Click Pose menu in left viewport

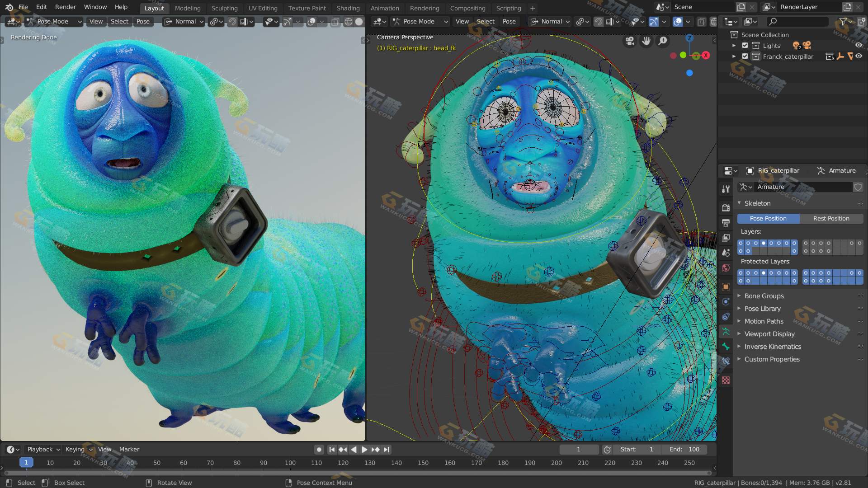point(143,22)
